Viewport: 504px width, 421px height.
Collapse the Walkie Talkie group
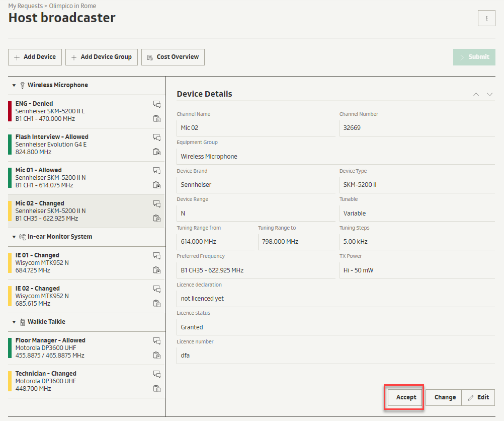pos(14,322)
